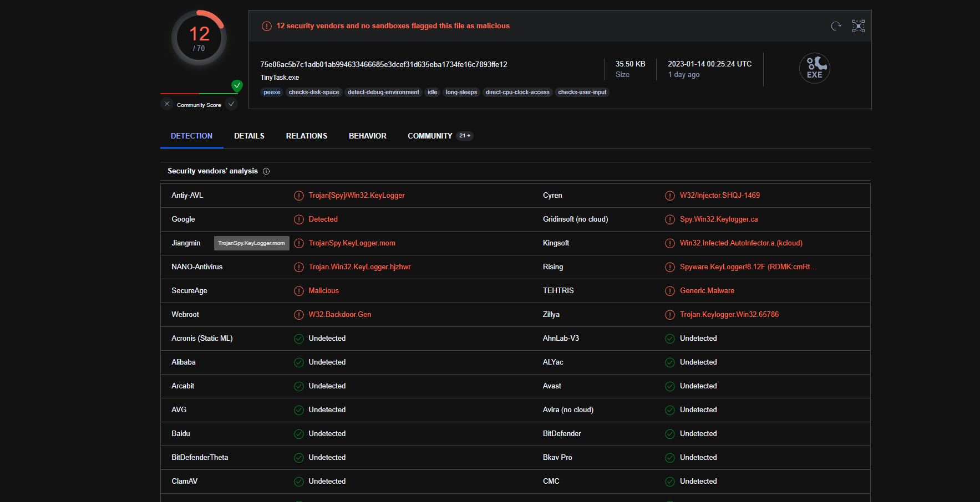Image resolution: width=980 pixels, height=502 pixels.
Task: Click the 35.50 KB size value
Action: (x=631, y=64)
